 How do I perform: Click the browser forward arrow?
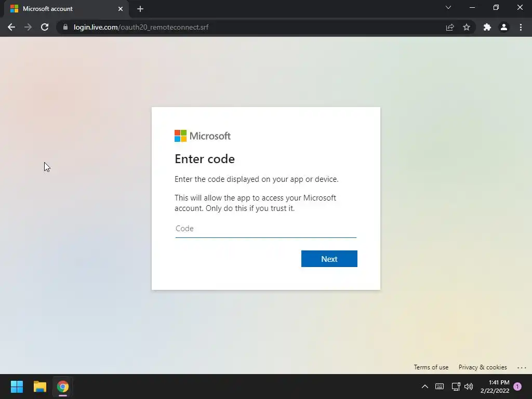28,27
